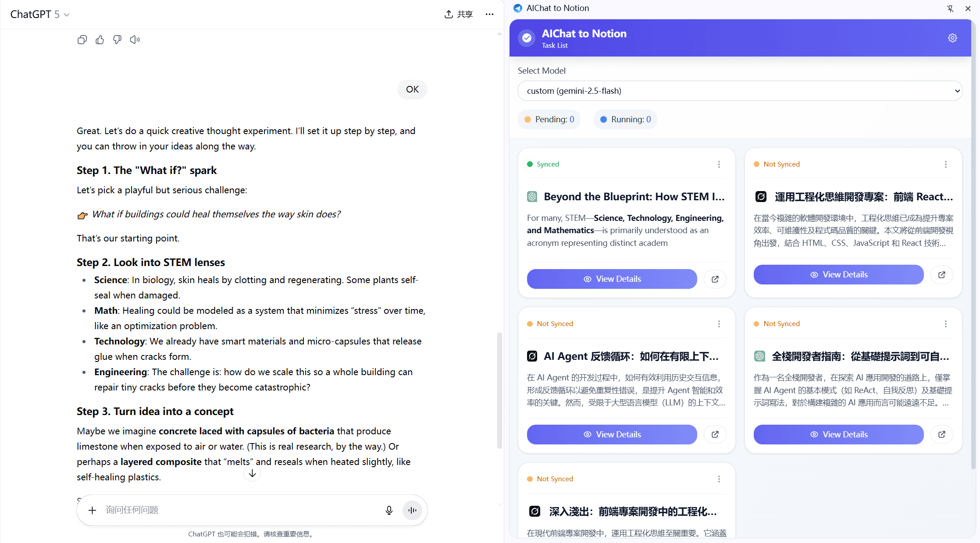Click Not Synced status on AI Agent card
980x543 pixels.
(550, 324)
